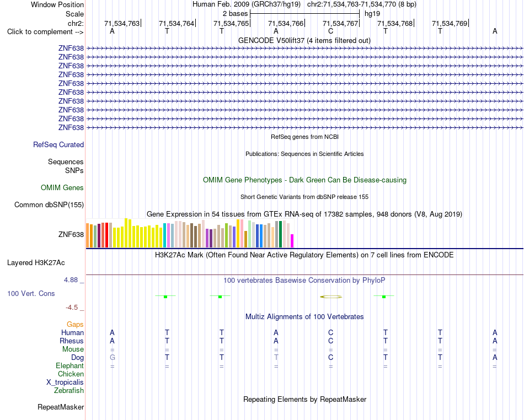Open 'Publications: Sequences in Scientific Articles' title
This screenshot has height=420, width=524.
[304, 154]
